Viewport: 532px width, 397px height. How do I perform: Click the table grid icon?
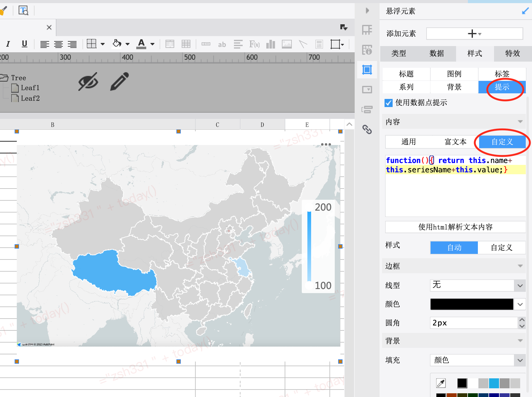pyautogui.click(x=186, y=44)
